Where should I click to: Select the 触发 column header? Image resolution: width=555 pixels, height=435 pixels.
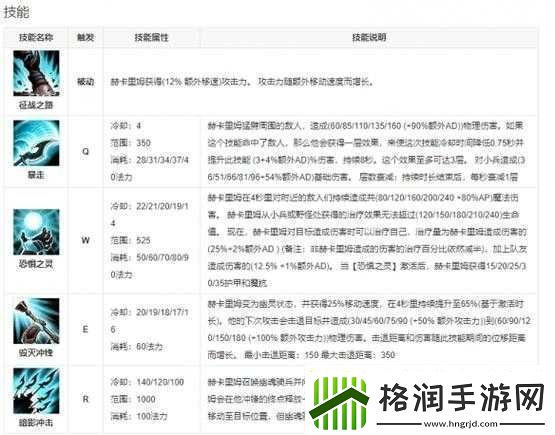(85, 37)
